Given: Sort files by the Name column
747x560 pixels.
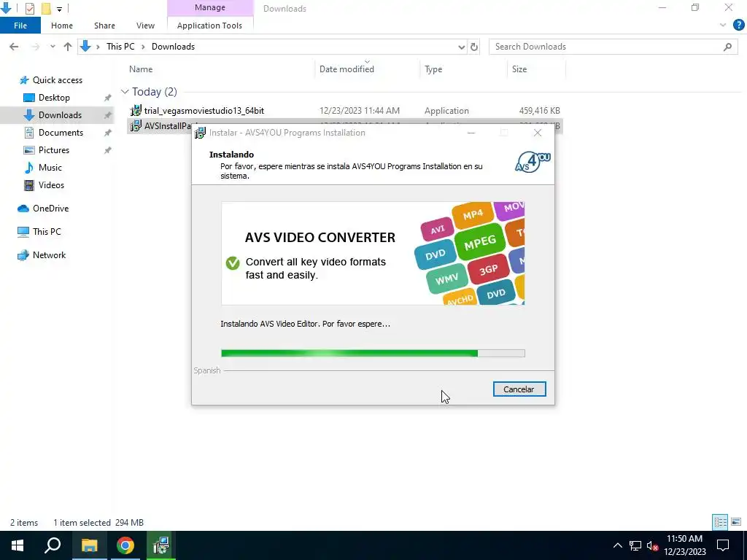Looking at the screenshot, I should pyautogui.click(x=141, y=69).
